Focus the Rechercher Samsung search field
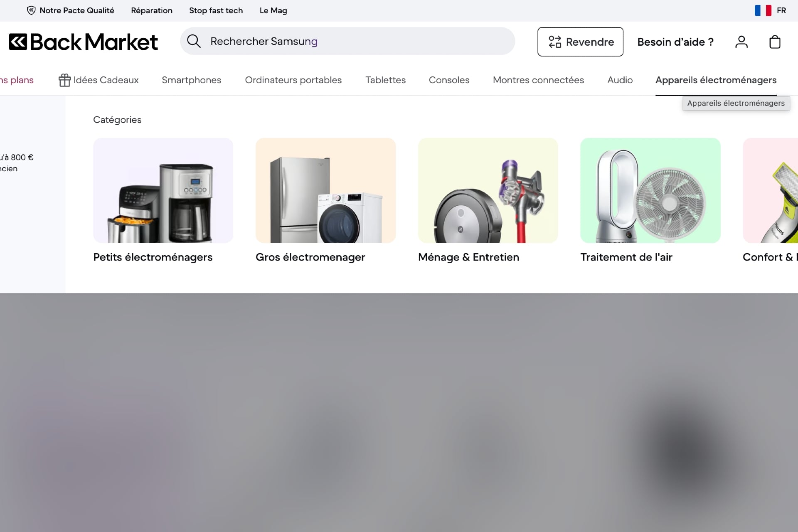 [x=347, y=41]
